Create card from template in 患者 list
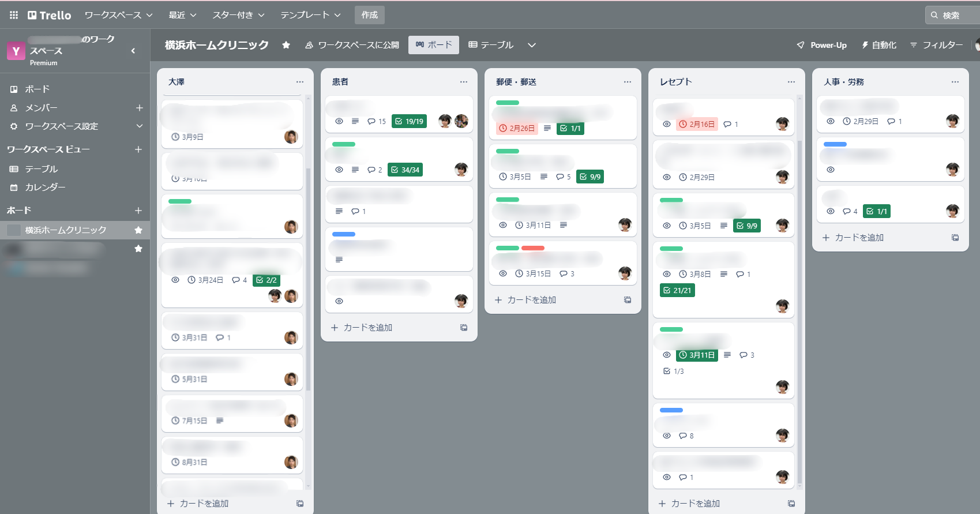980x514 pixels. coord(464,328)
